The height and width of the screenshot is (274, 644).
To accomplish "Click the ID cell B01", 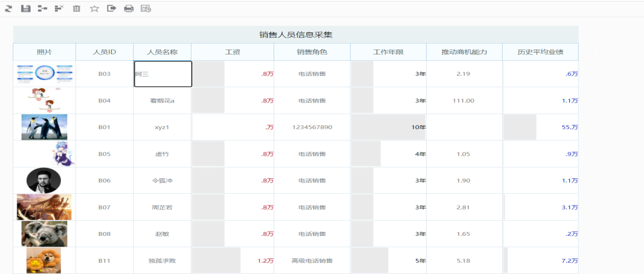I will point(104,128).
